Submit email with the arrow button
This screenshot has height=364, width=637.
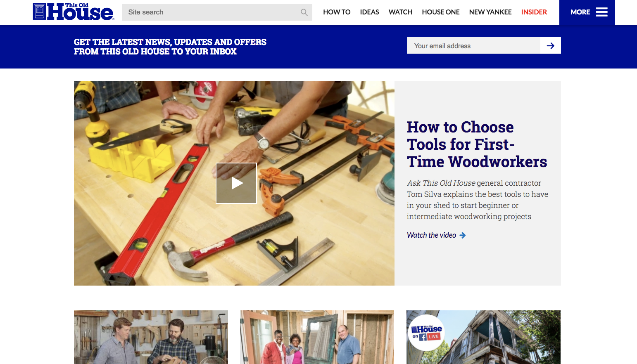(551, 45)
